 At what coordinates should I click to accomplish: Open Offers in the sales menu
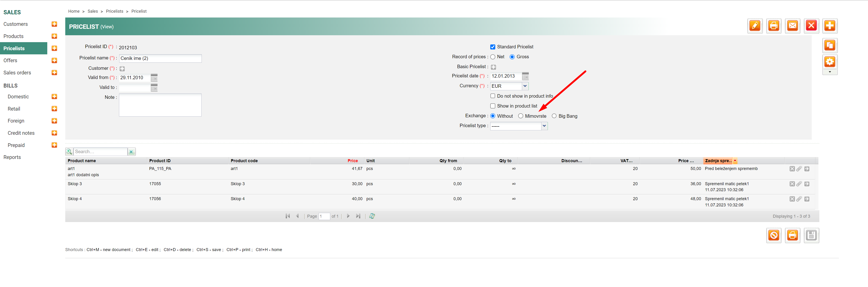[x=10, y=61]
